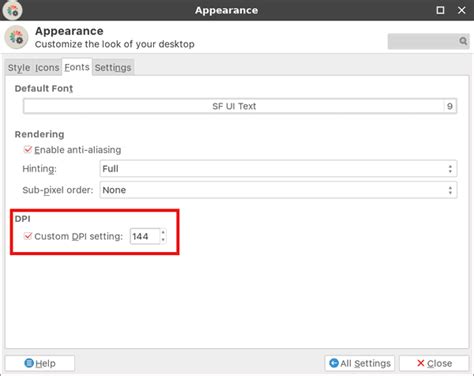Click the Rendering section label
Screen dimensions: 474x376
[39, 134]
